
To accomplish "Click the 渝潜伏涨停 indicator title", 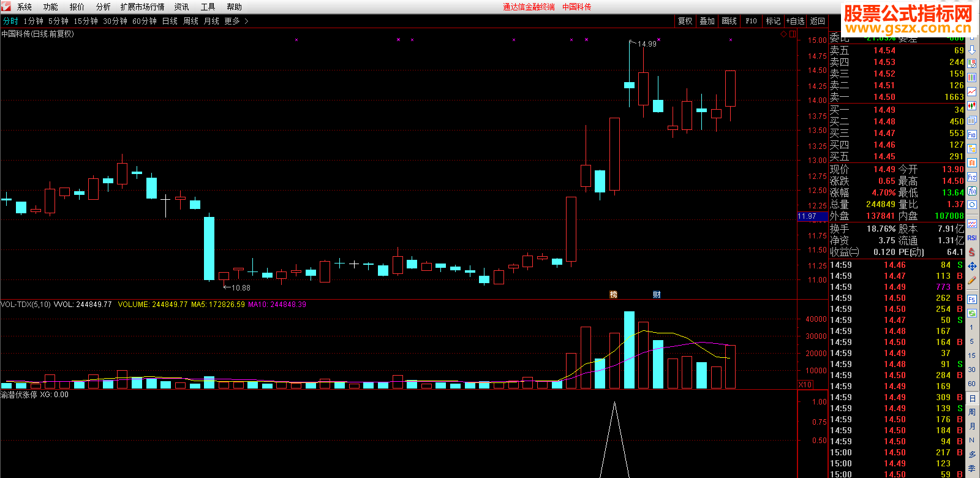I will point(19,395).
